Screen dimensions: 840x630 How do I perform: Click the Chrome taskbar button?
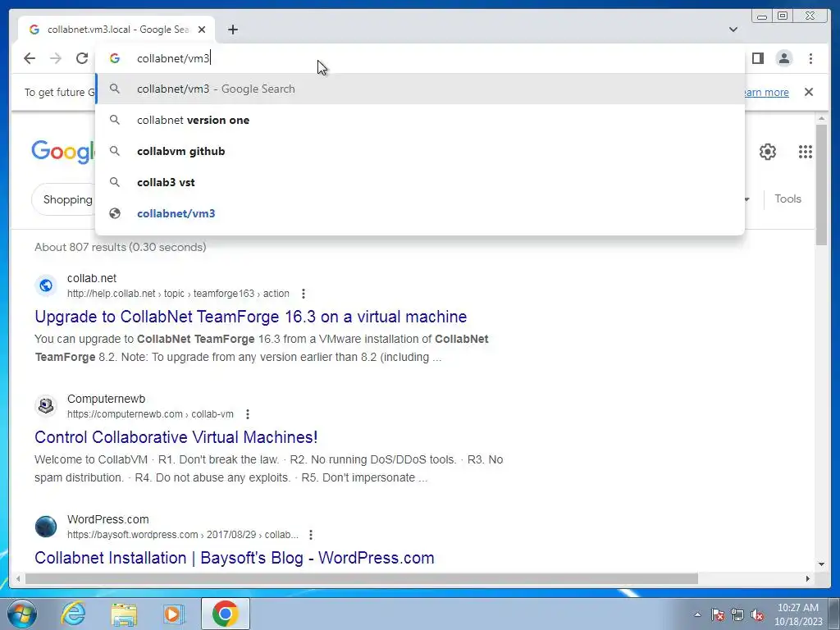point(225,614)
